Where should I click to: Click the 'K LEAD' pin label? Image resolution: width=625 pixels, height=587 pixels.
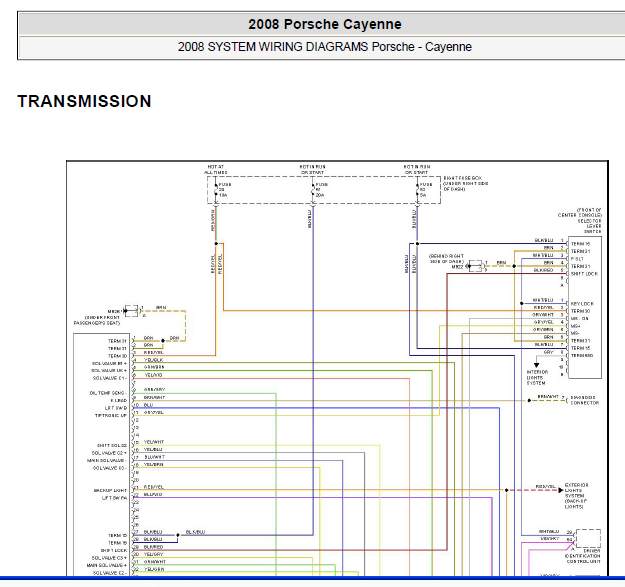pos(119,400)
